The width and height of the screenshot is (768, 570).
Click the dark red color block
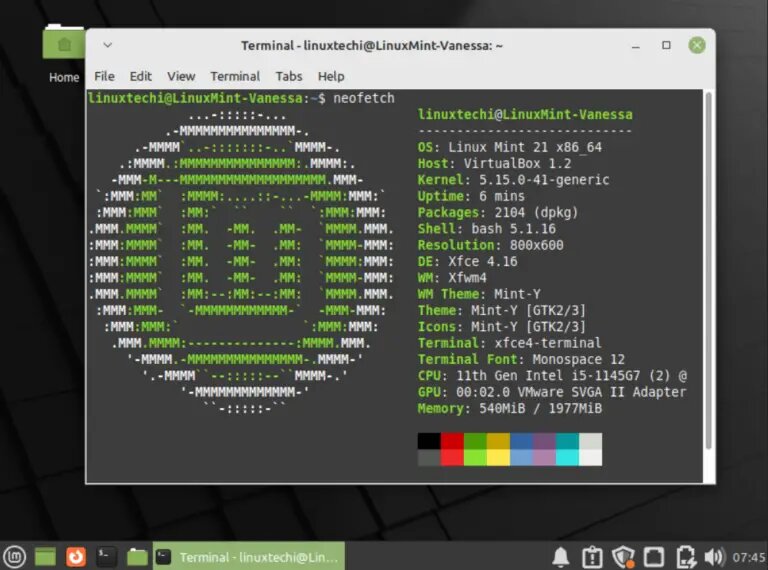pos(452,441)
